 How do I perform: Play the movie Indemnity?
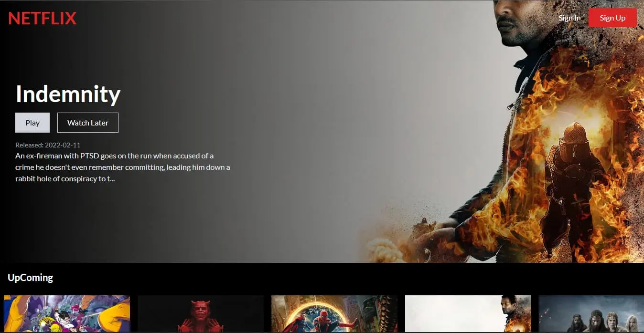tap(32, 123)
